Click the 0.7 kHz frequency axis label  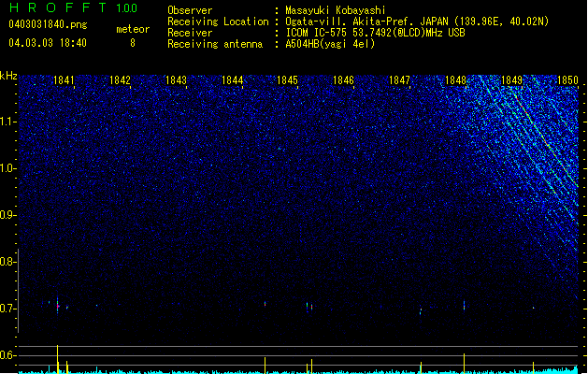tap(7, 309)
